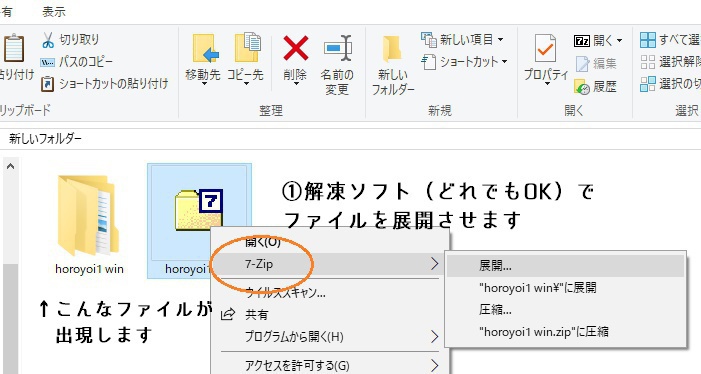Click the 7z Open (開く) icon
This screenshot has width=701, height=374.
pos(582,41)
